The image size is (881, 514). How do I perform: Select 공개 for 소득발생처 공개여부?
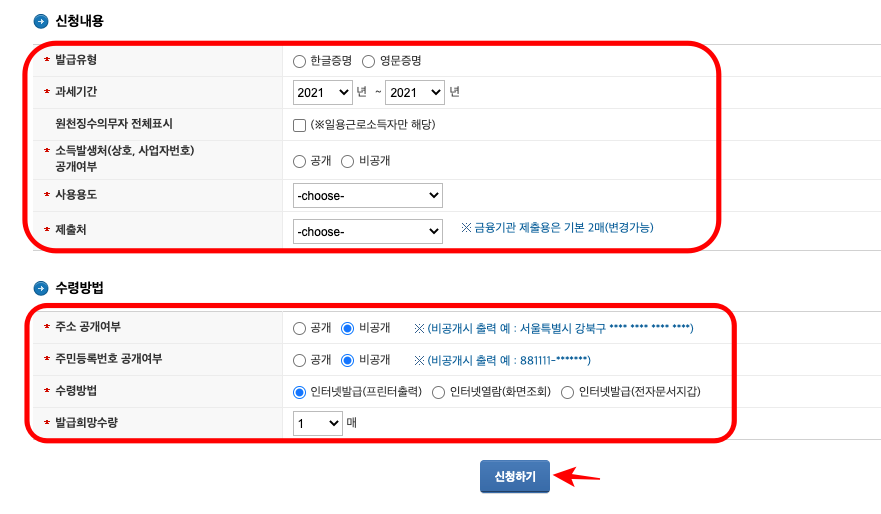pos(299,162)
